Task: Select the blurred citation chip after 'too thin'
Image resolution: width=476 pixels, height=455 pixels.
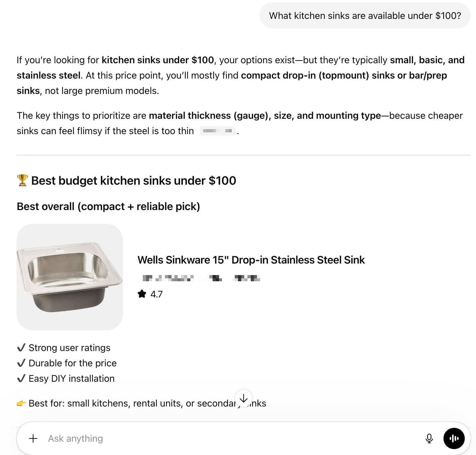Action: click(x=218, y=130)
